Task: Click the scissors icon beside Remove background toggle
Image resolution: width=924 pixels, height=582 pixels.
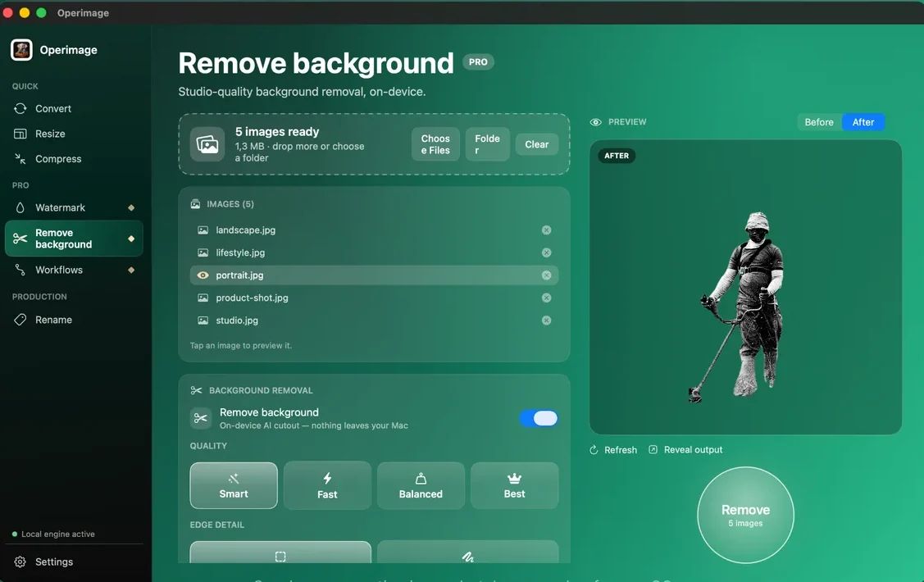Action: [200, 418]
